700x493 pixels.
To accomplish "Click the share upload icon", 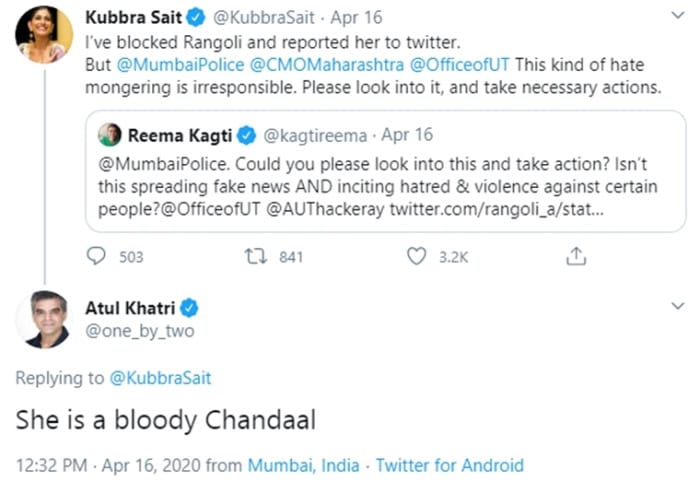I will [575, 257].
